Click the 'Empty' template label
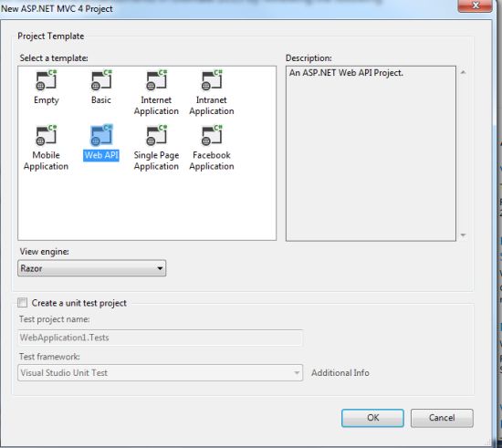The height and width of the screenshot is (448, 502). pyautogui.click(x=47, y=100)
